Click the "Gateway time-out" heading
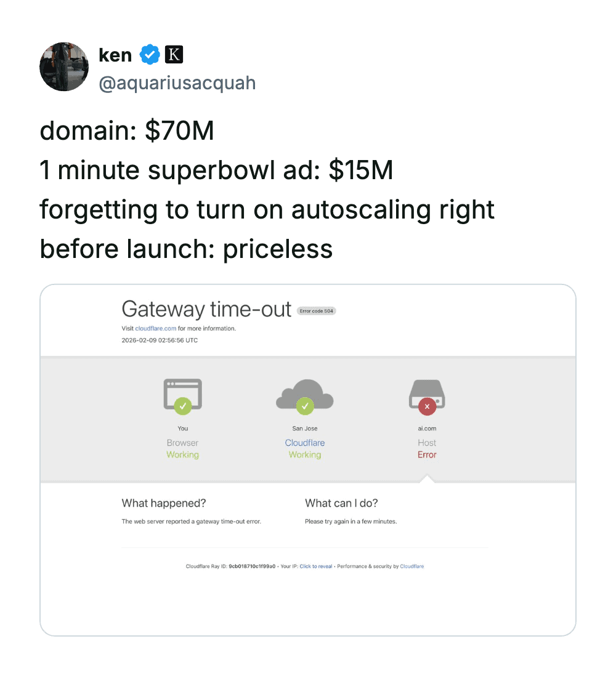This screenshot has width=616, height=676. click(206, 309)
